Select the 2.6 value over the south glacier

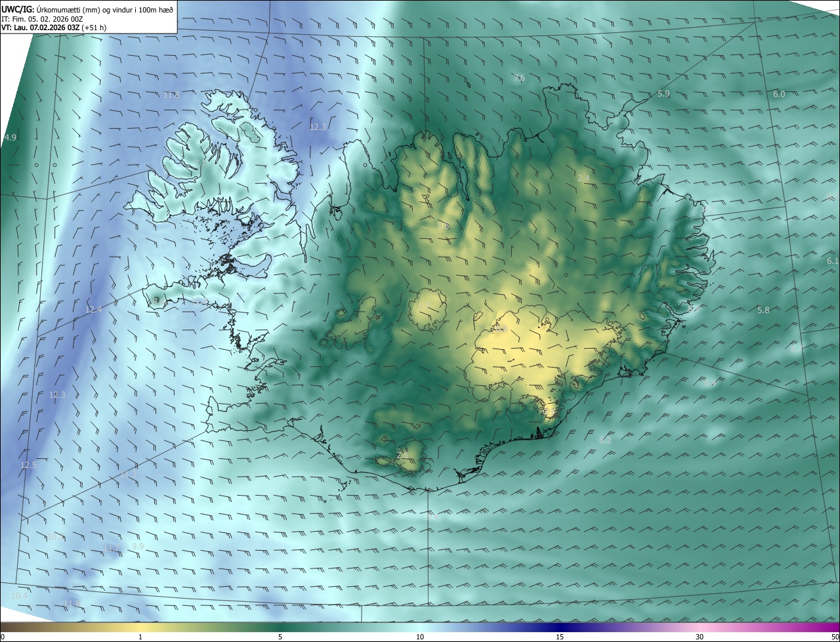click(x=403, y=455)
